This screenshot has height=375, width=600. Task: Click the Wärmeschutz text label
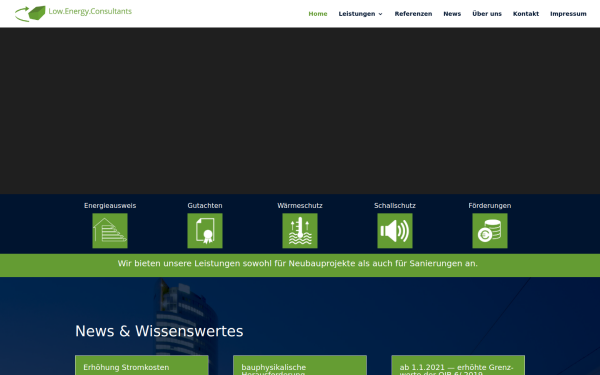[300, 205]
